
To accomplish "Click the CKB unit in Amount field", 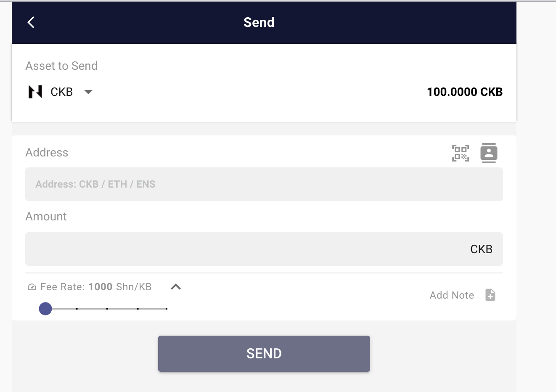I will click(x=481, y=249).
